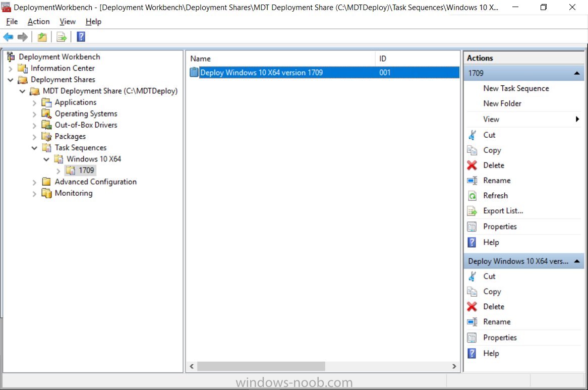Click the Packages node icon
The image size is (588, 390).
[x=46, y=136]
